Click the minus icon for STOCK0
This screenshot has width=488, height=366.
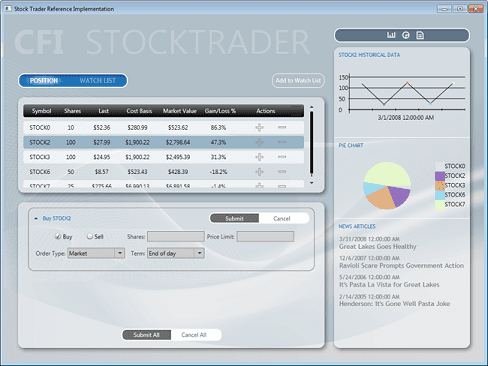click(x=282, y=127)
